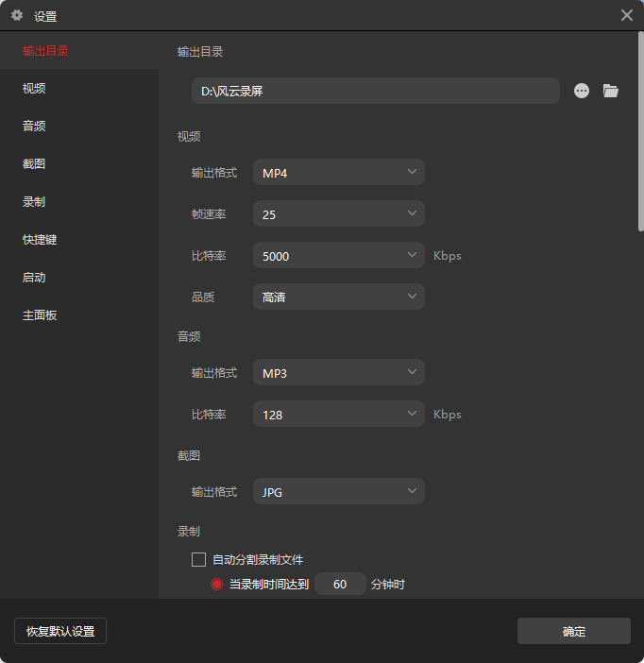Viewport: 644px width, 663px height.
Task: Expand the video 输出格式 MP4 dropdown
Action: coord(339,172)
